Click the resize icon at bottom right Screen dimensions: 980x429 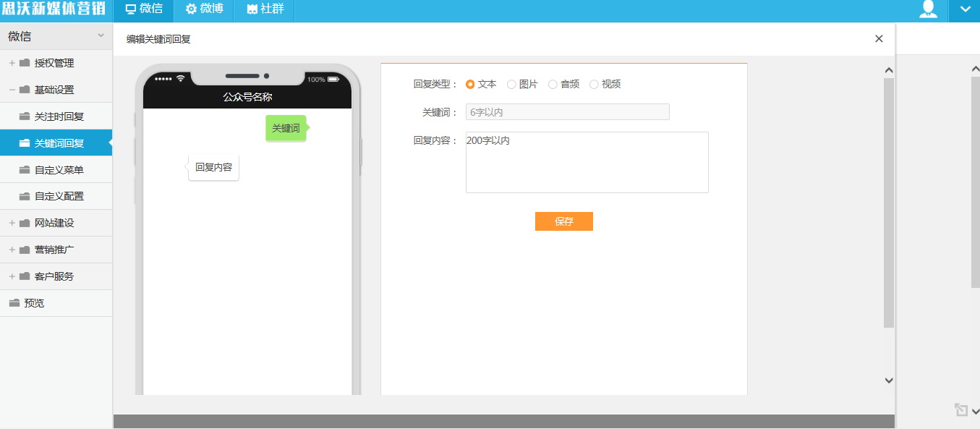pyautogui.click(x=960, y=409)
